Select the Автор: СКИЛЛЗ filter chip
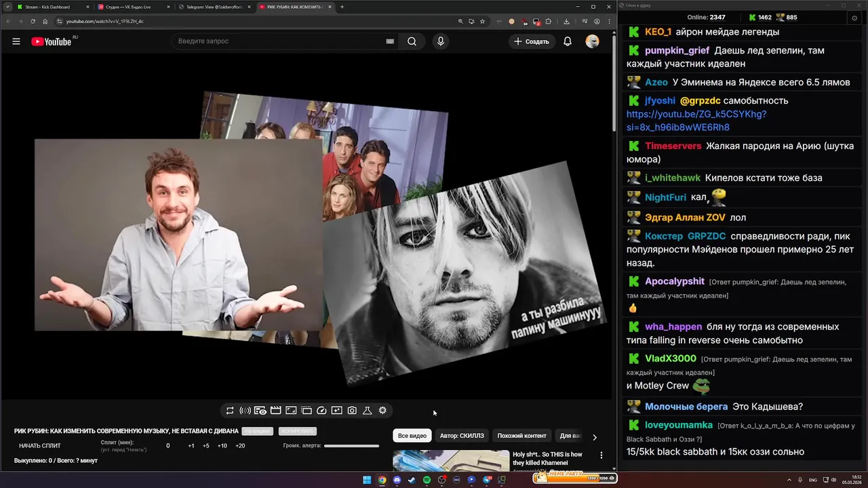This screenshot has width=868, height=488. (462, 436)
